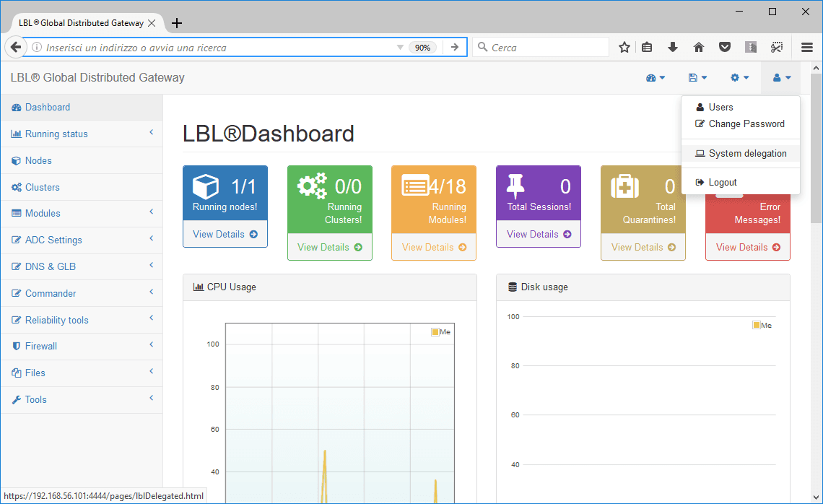Expand Reliability tools sidebar section
This screenshot has height=504, width=823.
pyautogui.click(x=82, y=321)
